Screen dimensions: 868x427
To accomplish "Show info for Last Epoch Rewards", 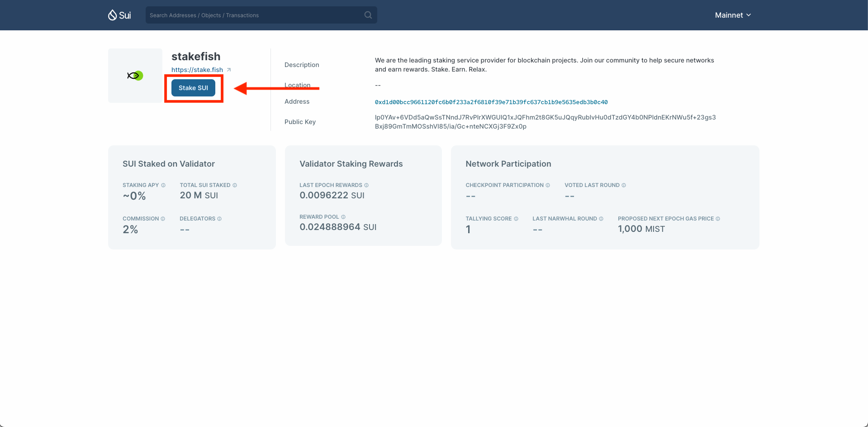I will tap(366, 185).
